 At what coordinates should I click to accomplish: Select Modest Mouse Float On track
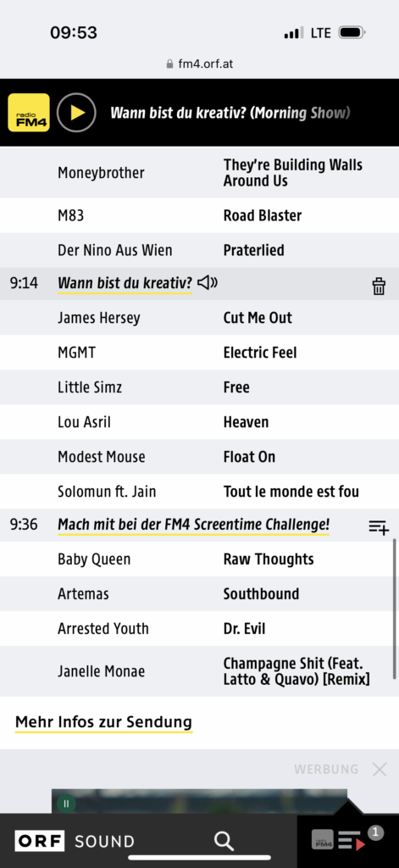pos(199,457)
